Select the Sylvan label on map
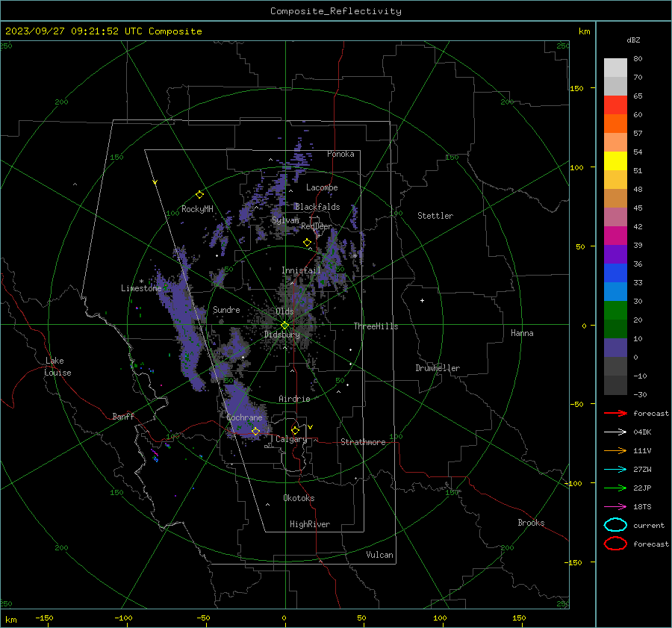The width and height of the screenshot is (672, 628). click(285, 220)
